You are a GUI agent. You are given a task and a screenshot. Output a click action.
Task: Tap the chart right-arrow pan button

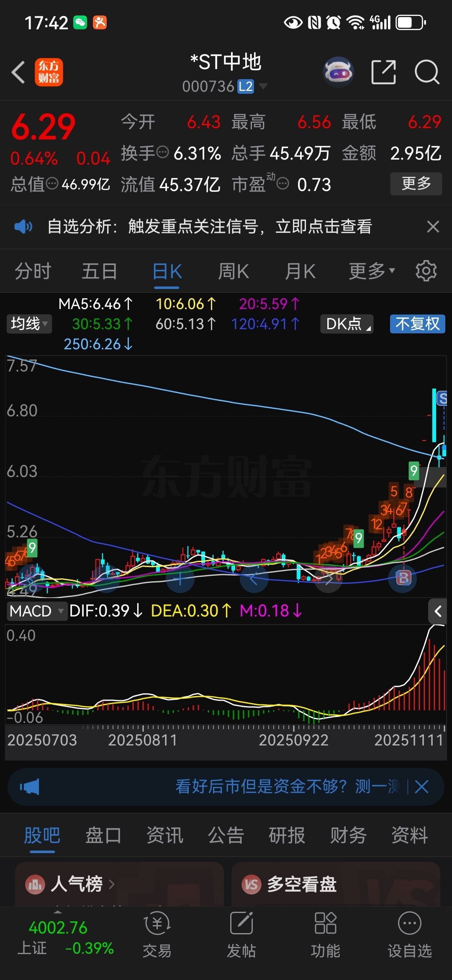tap(329, 578)
